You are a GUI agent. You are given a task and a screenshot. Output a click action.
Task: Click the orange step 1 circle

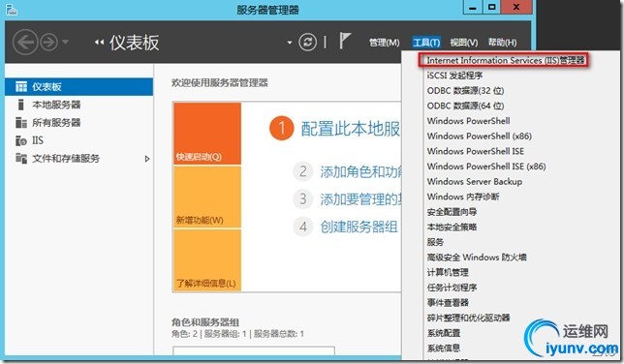tap(281, 129)
